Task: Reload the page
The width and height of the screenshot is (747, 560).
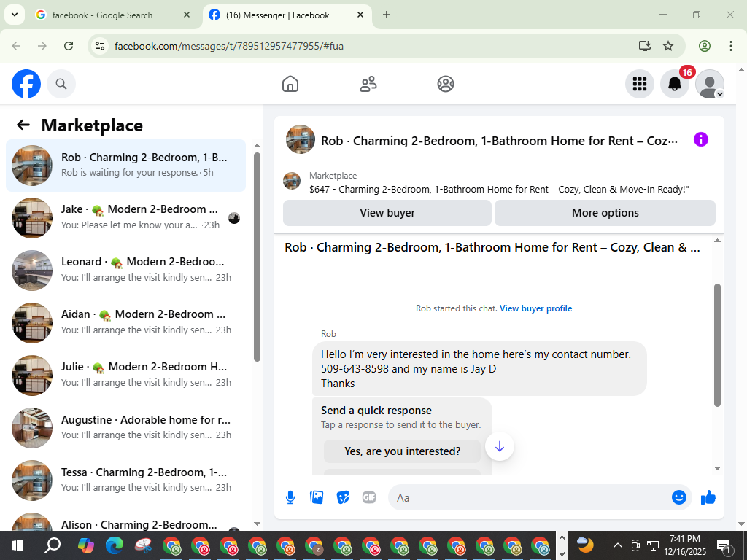Action: click(69, 46)
